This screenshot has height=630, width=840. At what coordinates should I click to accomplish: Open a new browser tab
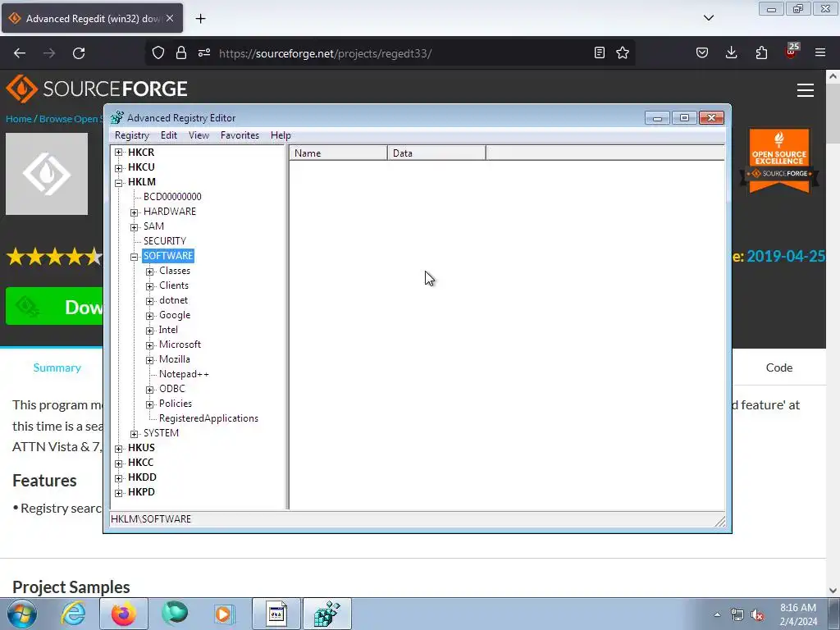pos(200,19)
